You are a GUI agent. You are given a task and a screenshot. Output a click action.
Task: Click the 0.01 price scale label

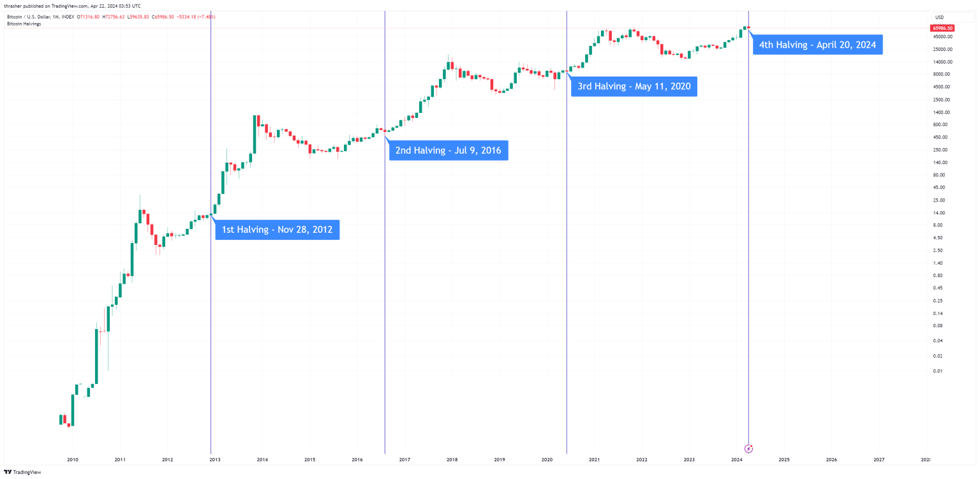click(937, 371)
